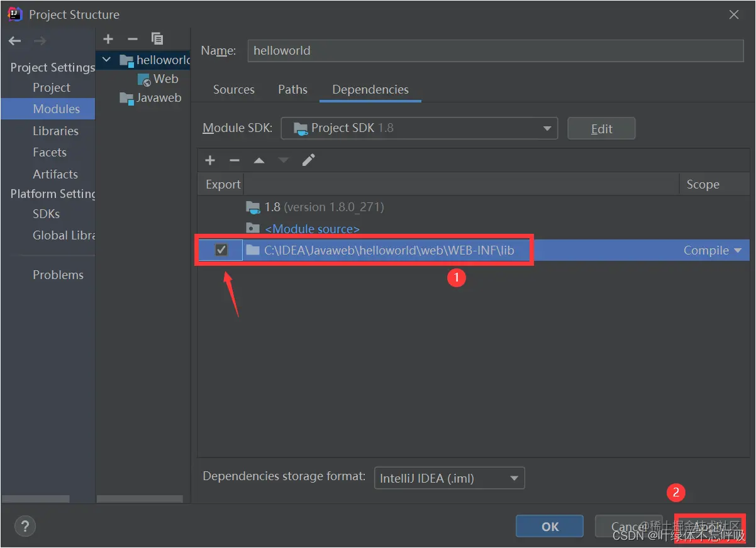This screenshot has width=756, height=548.
Task: Select the Dependencies tab
Action: 370,89
